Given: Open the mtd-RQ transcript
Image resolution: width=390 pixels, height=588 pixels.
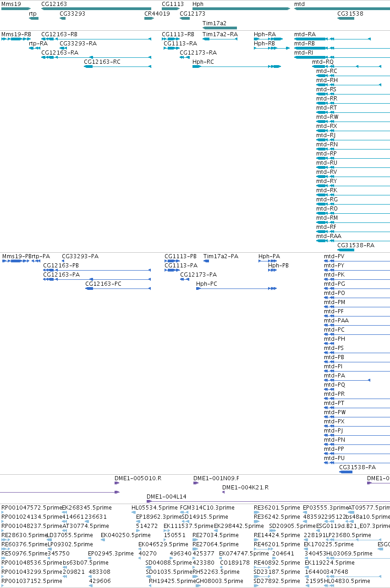Looking at the screenshot, I should click(x=346, y=67).
